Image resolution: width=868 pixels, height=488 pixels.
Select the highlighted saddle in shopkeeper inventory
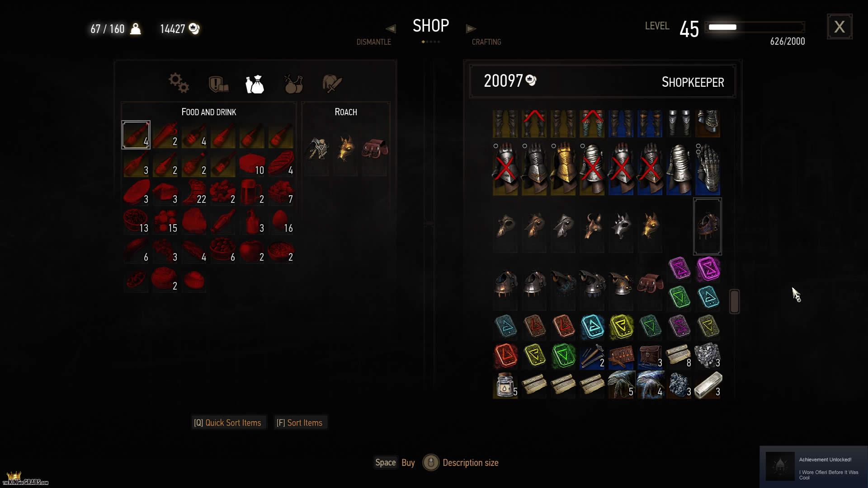(x=708, y=226)
